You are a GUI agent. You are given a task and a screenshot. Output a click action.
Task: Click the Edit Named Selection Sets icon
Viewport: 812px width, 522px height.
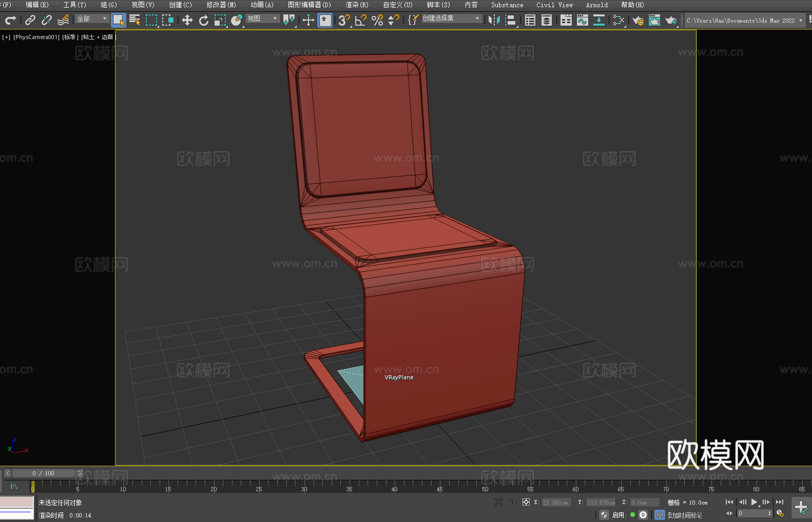point(413,20)
